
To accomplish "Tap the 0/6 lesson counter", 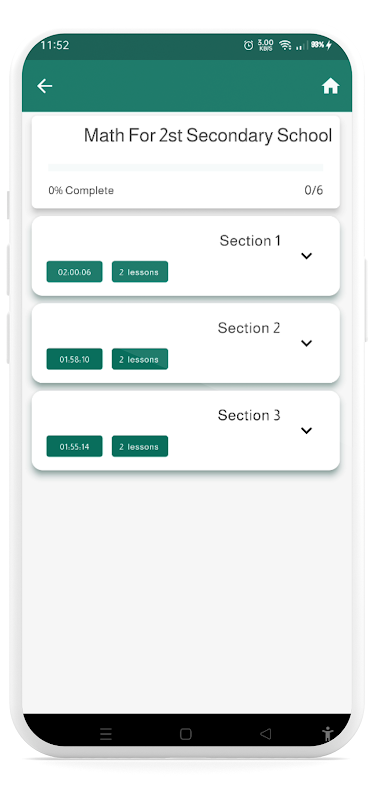I will tap(314, 190).
